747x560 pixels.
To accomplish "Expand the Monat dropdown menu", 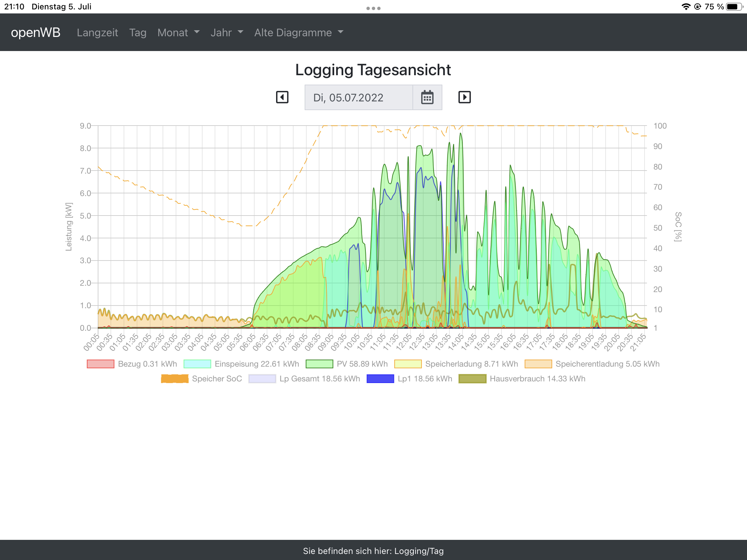I will 178,33.
